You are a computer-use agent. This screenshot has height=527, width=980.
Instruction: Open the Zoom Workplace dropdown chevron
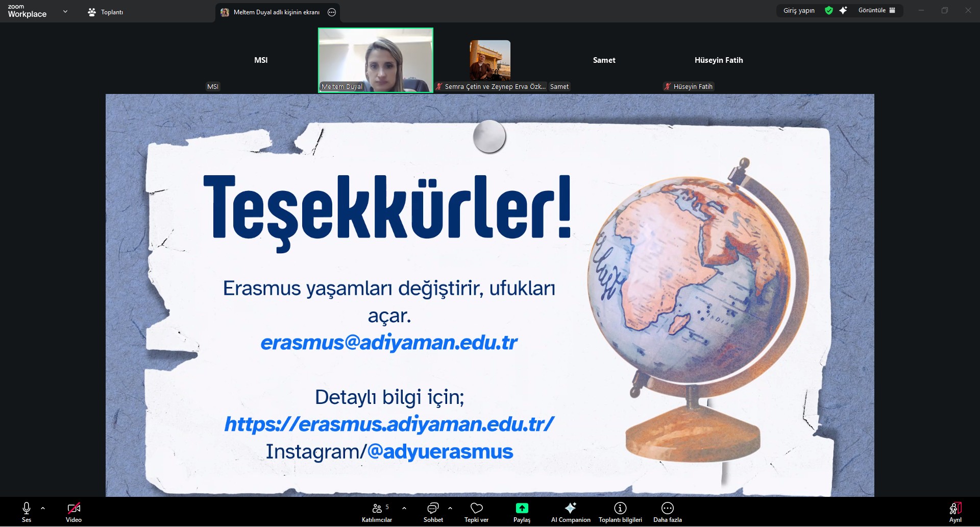[65, 11]
